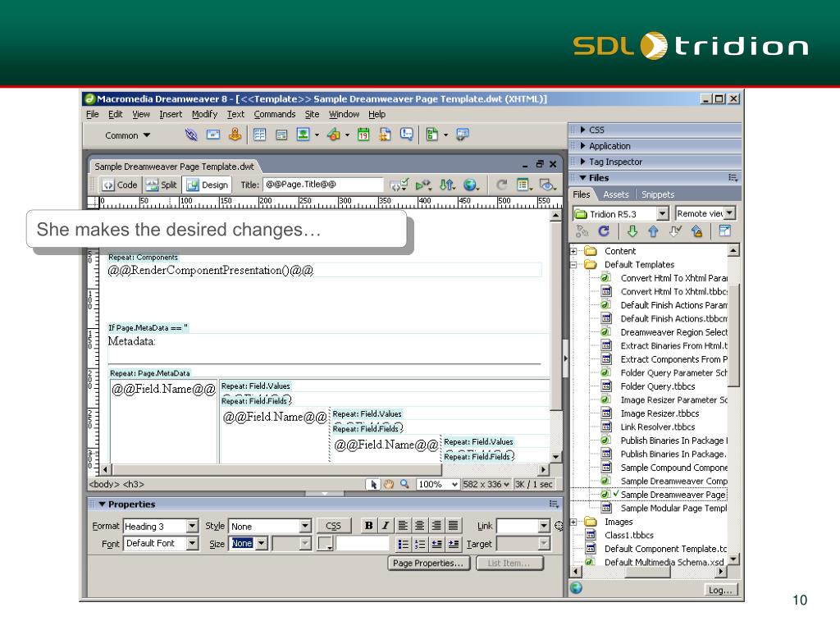Viewport: 840px width, 630px height.
Task: Collapse the Default Templates folder
Action: tap(573, 265)
